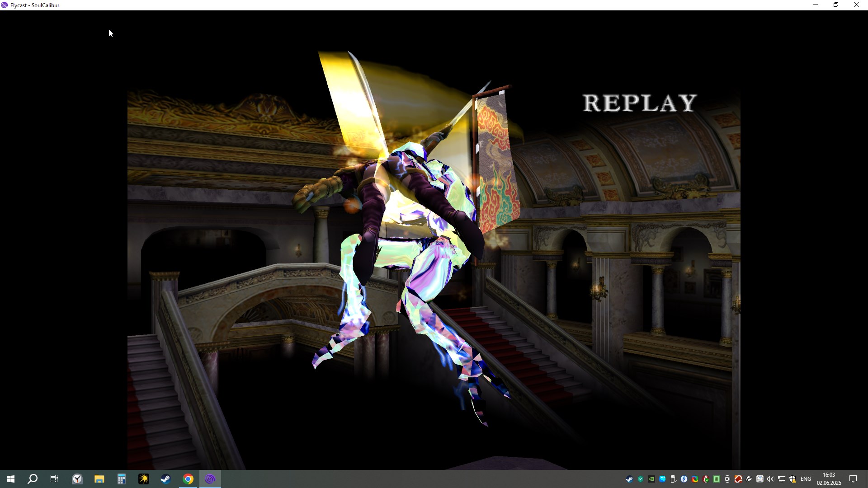Open the volume speaker control
This screenshot has height=488, width=868.
pyautogui.click(x=770, y=479)
